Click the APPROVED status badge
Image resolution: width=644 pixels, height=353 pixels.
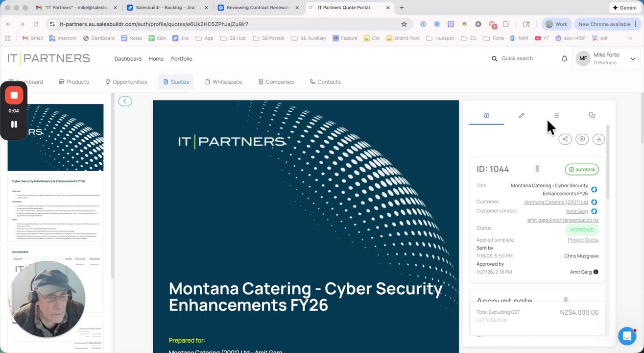582,229
